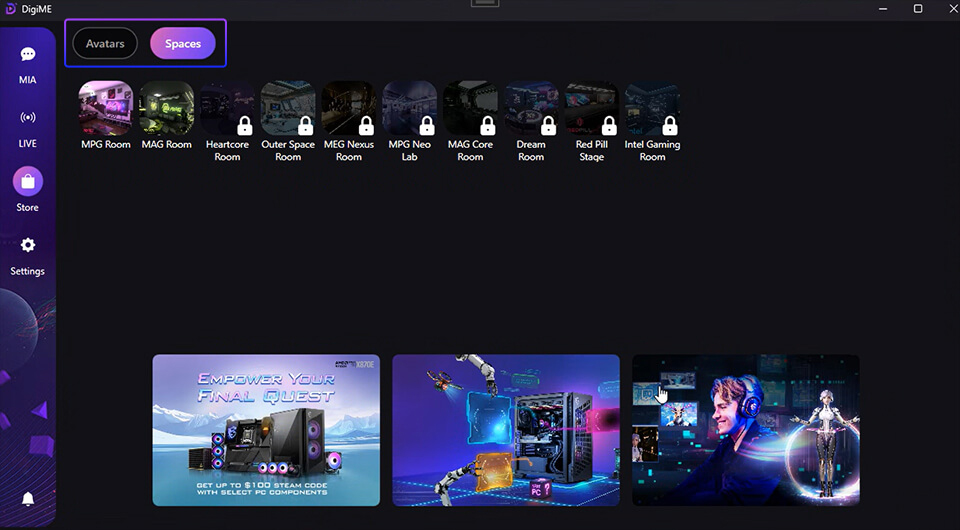Select the MPG Room space
960x530 pixels.
pos(106,108)
